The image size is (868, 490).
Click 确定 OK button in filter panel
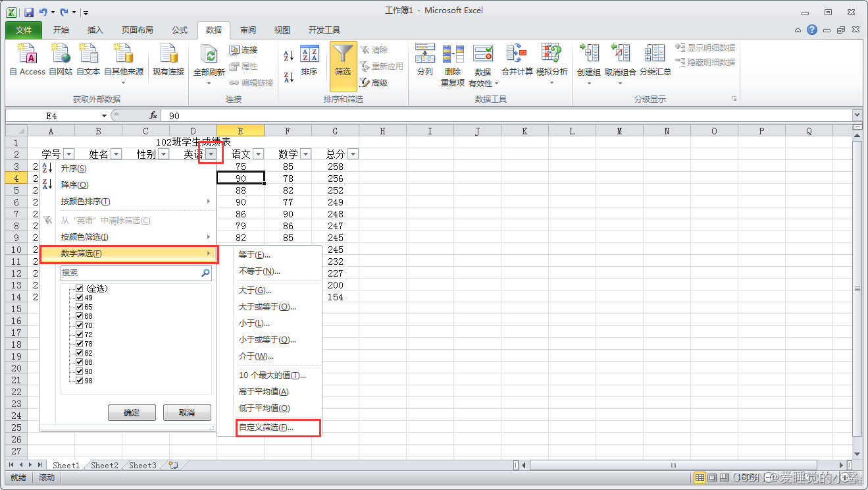[132, 413]
